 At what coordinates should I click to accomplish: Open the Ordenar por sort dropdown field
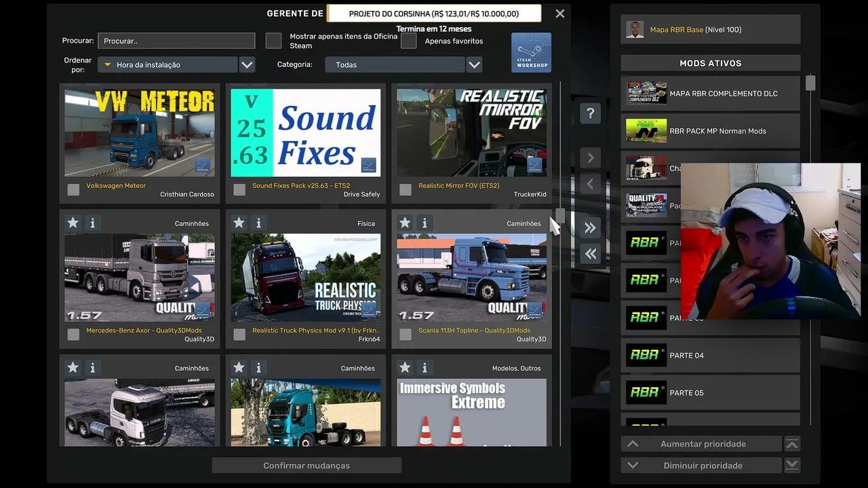(x=167, y=65)
